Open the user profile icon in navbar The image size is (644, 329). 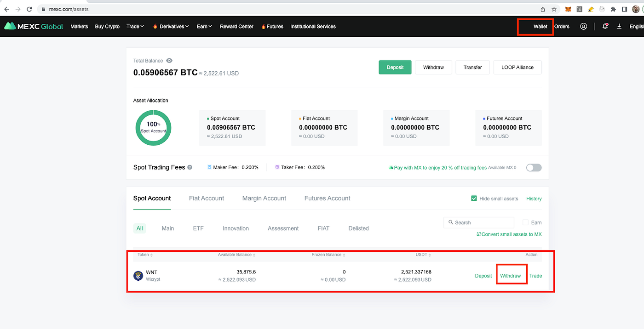coord(583,26)
